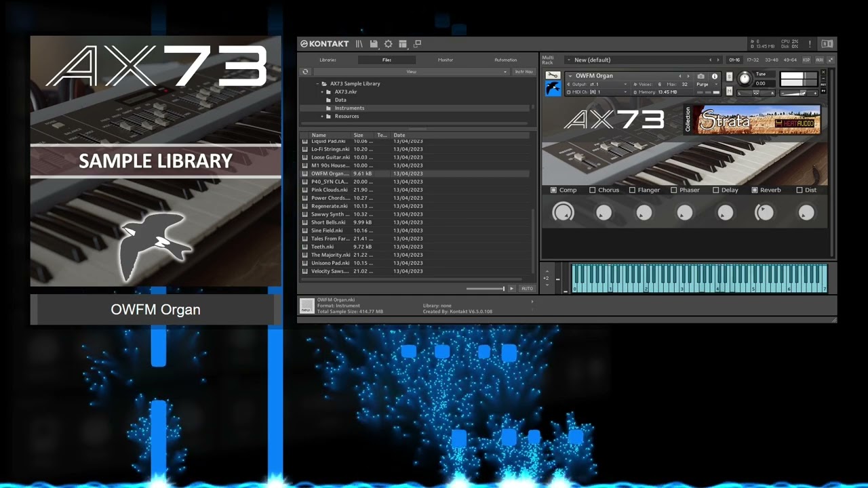Solo the OWFM Organ instrument

tap(729, 77)
